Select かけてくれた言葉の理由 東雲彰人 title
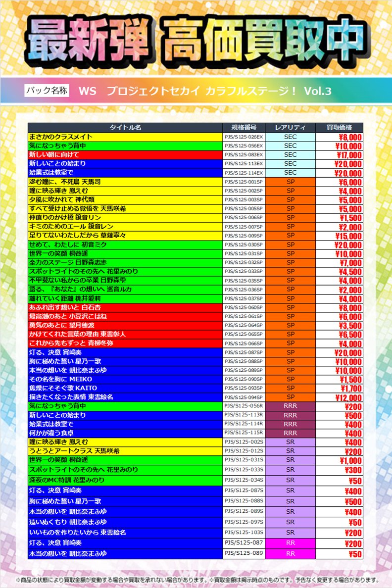 click(x=78, y=334)
